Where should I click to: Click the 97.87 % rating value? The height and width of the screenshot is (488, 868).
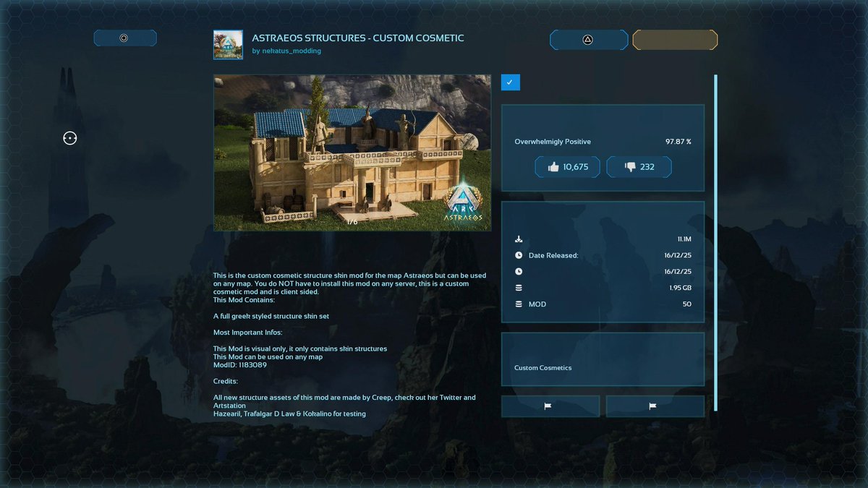[x=678, y=142]
